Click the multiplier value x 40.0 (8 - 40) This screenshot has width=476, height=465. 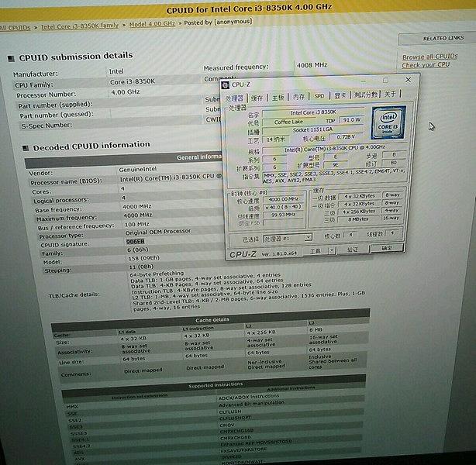(x=283, y=207)
